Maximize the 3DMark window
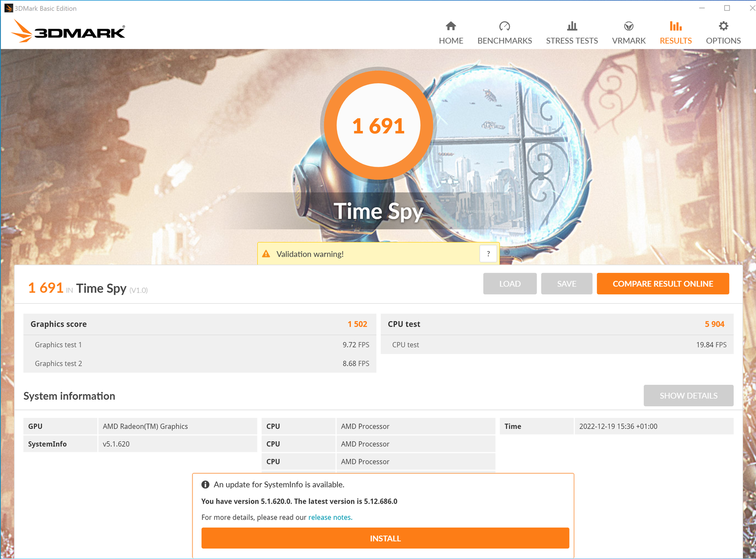The width and height of the screenshot is (756, 559). pos(727,8)
